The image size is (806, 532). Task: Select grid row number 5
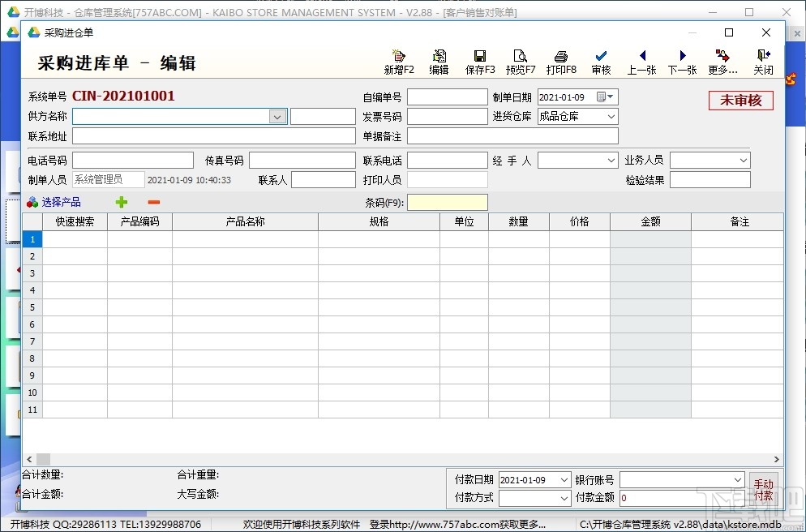click(32, 307)
